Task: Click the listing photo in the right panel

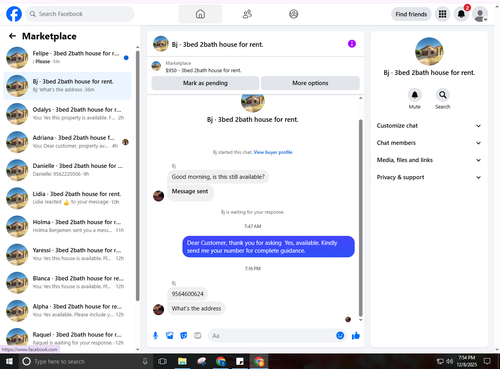Action: (x=429, y=52)
